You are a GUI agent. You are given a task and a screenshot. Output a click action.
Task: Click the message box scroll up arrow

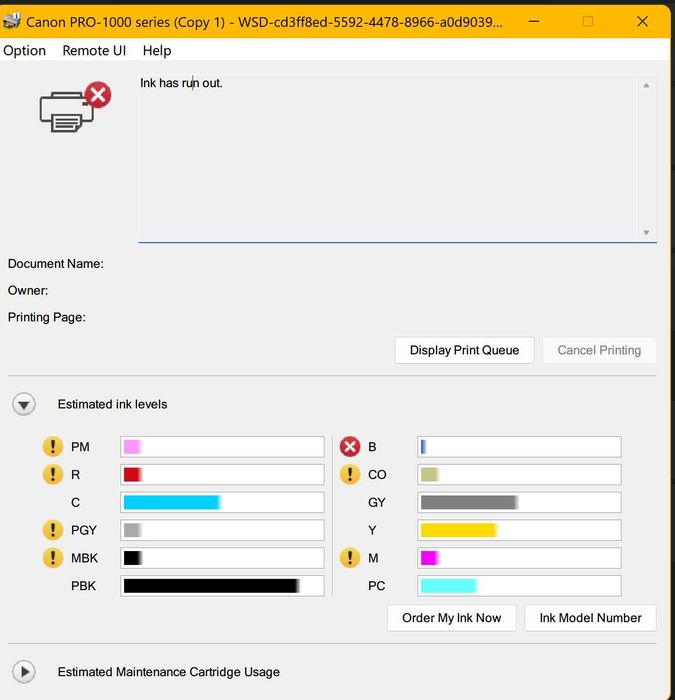[x=646, y=85]
